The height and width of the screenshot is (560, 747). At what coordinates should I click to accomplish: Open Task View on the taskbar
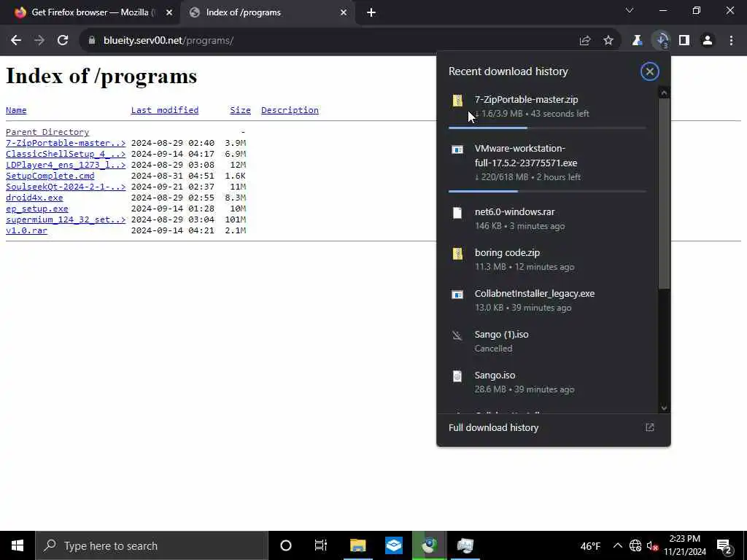(321, 545)
